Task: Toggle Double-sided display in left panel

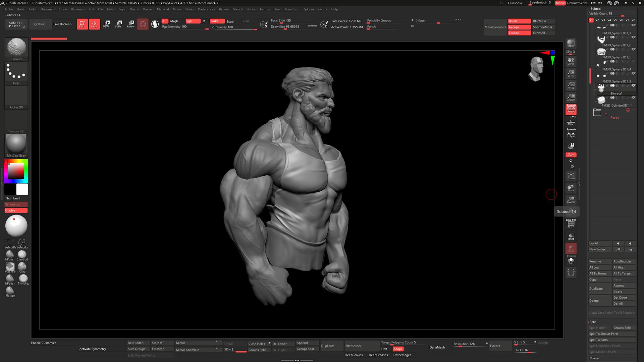Action: [15, 210]
